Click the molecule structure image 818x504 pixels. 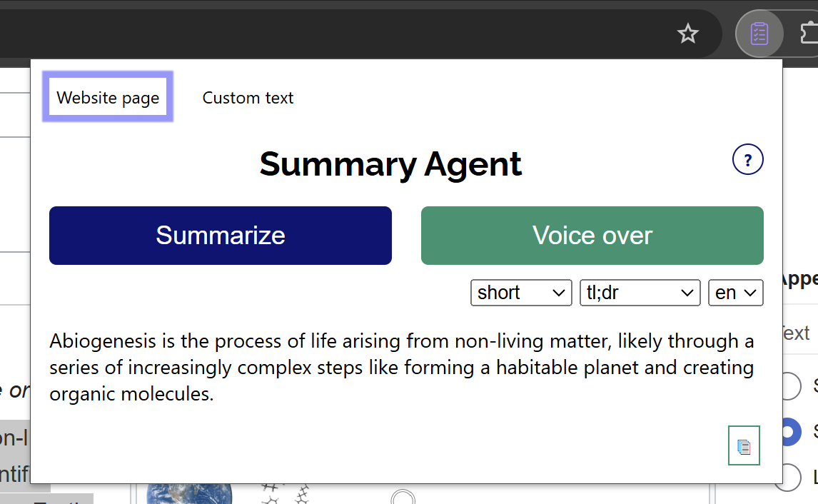284,494
